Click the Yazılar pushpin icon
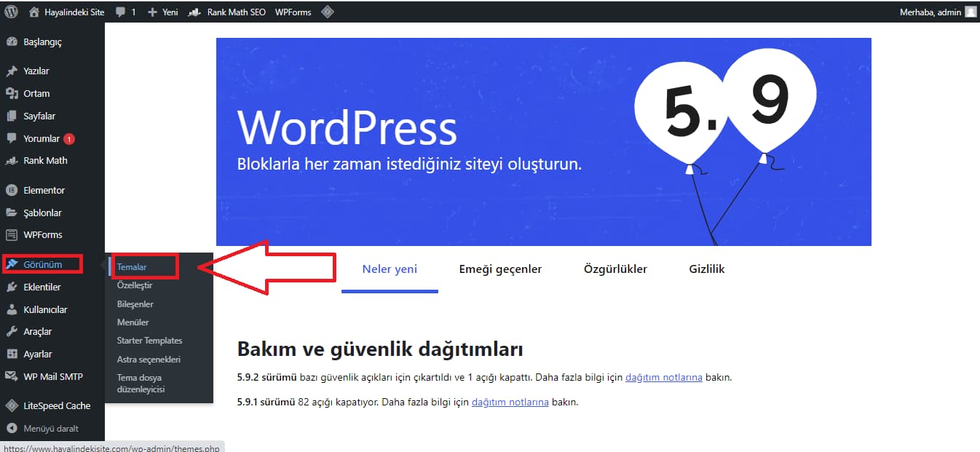This screenshot has height=452, width=980. click(x=12, y=71)
